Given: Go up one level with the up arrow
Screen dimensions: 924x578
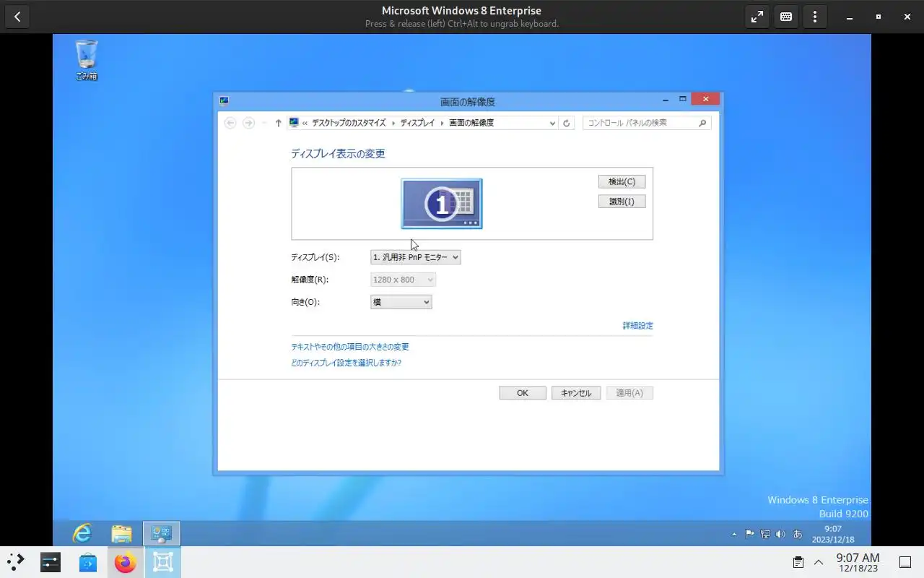Looking at the screenshot, I should coord(278,124).
